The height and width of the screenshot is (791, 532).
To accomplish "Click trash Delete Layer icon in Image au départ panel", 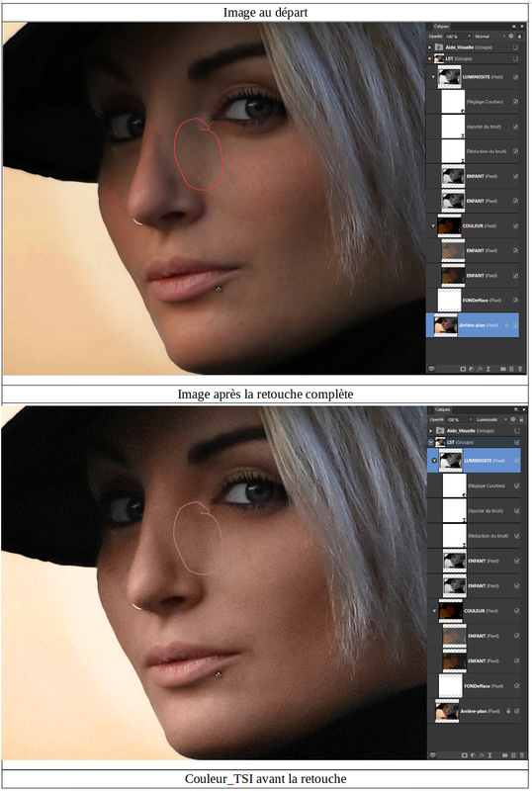I will [x=519, y=369].
